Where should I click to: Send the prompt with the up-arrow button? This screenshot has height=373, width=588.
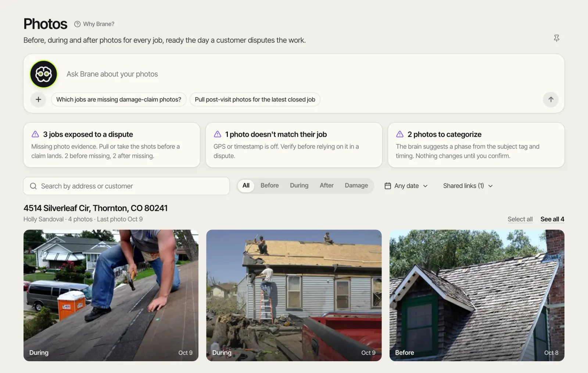(551, 99)
